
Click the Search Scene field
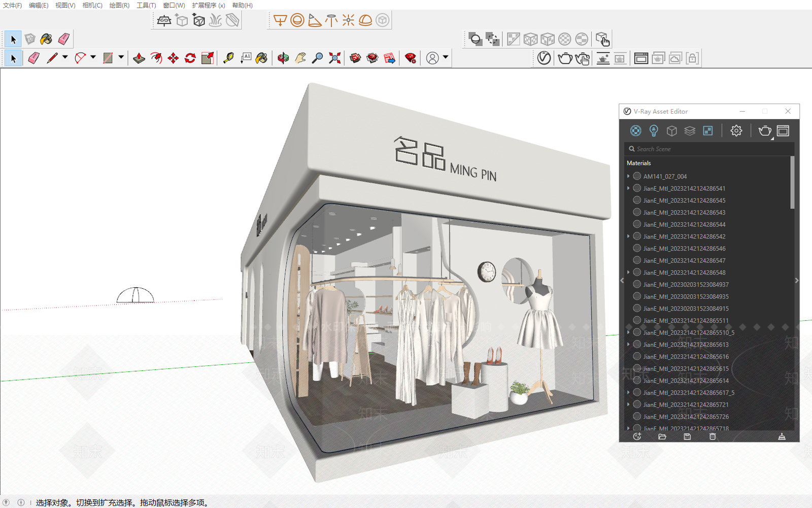pos(709,149)
